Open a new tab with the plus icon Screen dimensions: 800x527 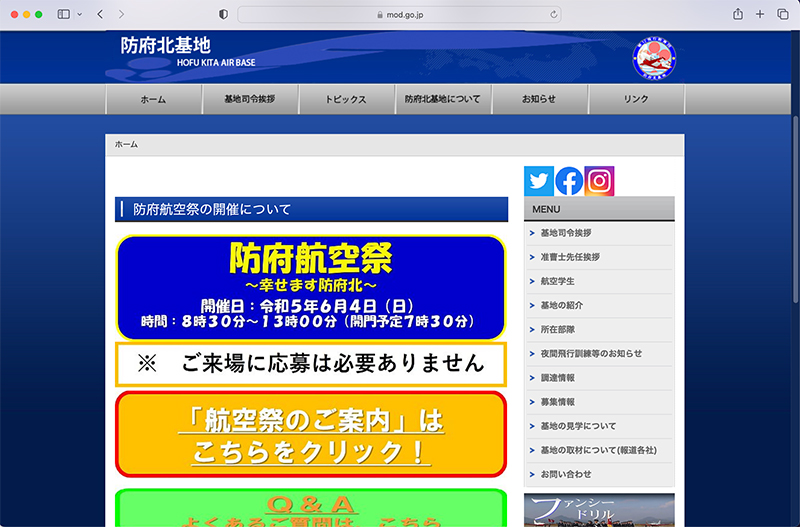[760, 14]
